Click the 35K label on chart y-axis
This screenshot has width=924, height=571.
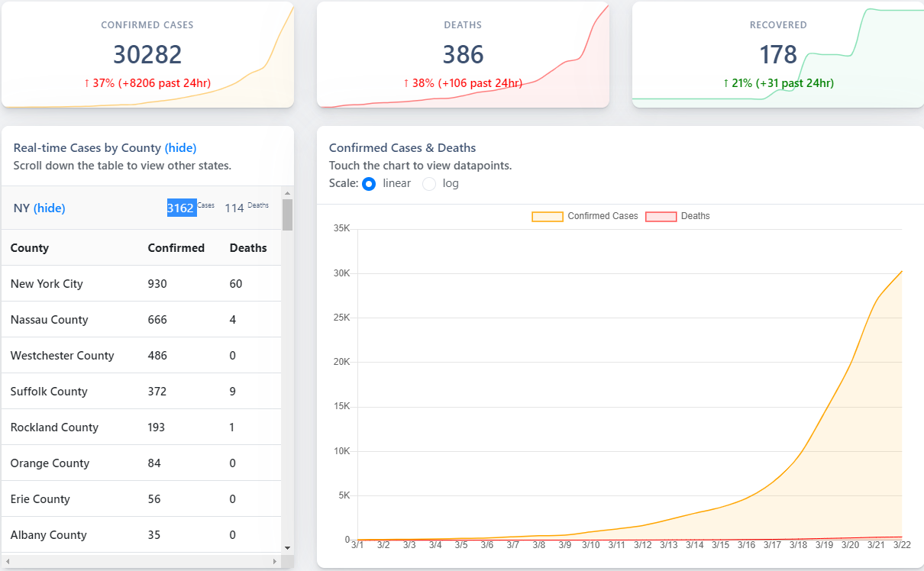click(341, 228)
